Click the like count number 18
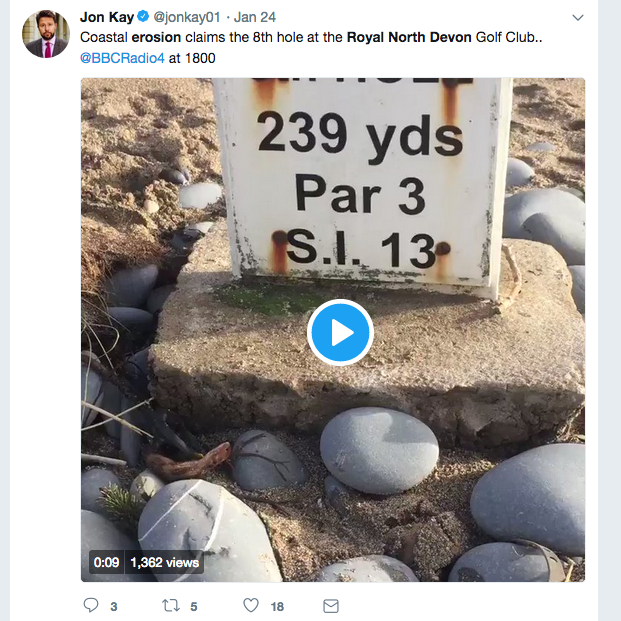Image resolution: width=621 pixels, height=621 pixels. pos(277,606)
